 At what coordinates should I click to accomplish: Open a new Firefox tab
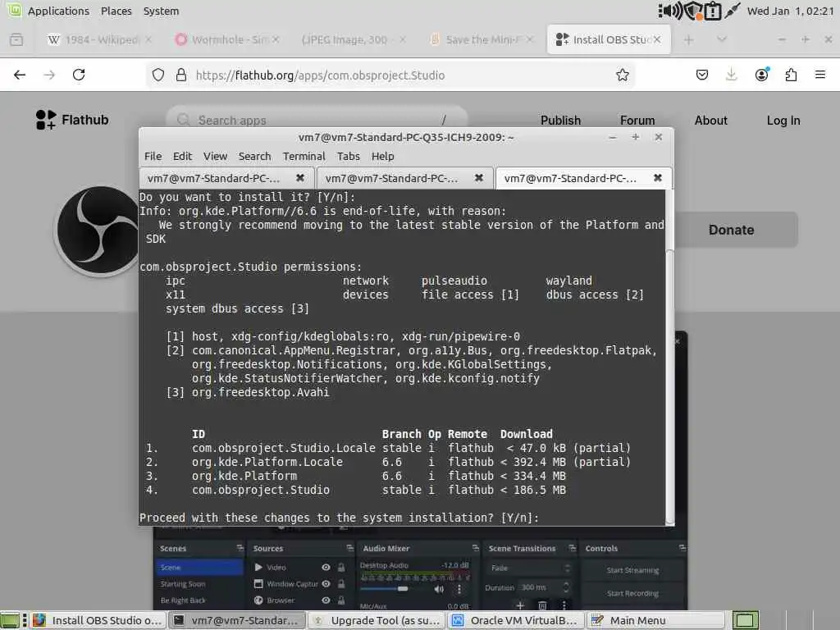[688, 39]
